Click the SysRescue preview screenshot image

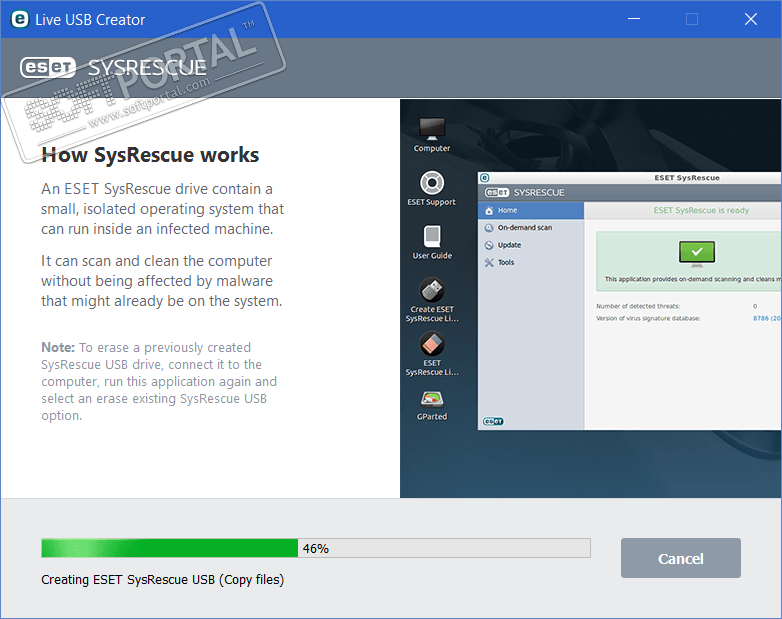590,298
